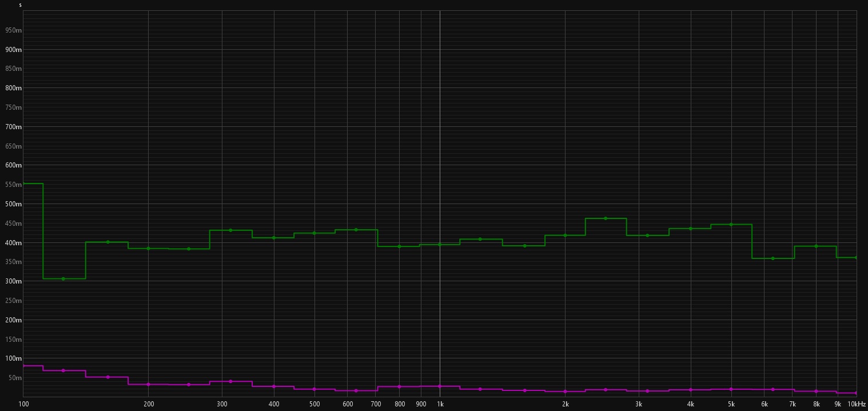Click the 900 frequency axis label

pyautogui.click(x=421, y=404)
